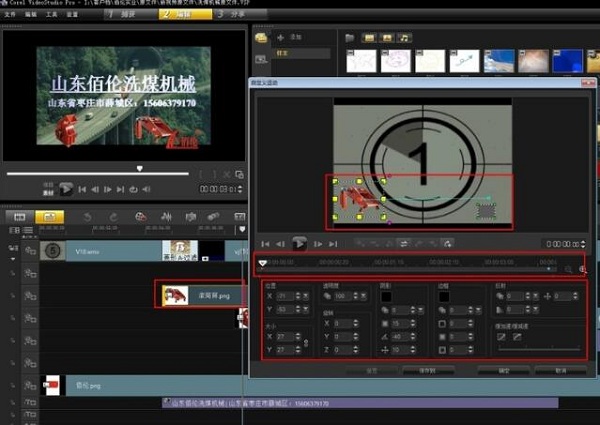The width and height of the screenshot is (600, 425).
Task: Click the Play button in the preview panel
Action: 66,188
